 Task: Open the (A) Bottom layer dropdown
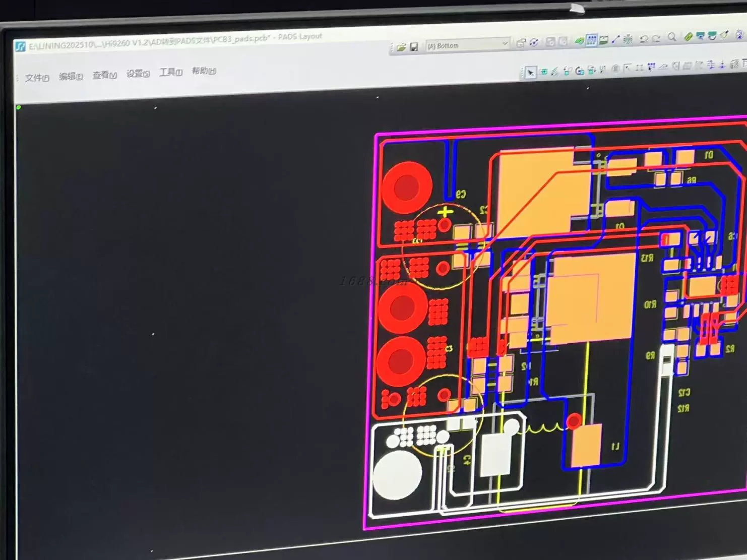point(504,44)
